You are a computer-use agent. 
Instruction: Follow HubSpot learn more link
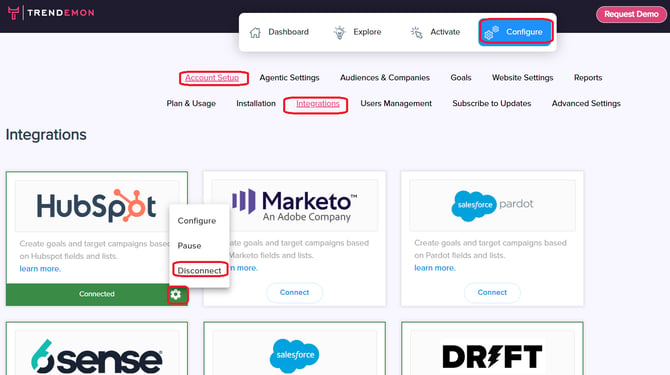pyautogui.click(x=40, y=269)
